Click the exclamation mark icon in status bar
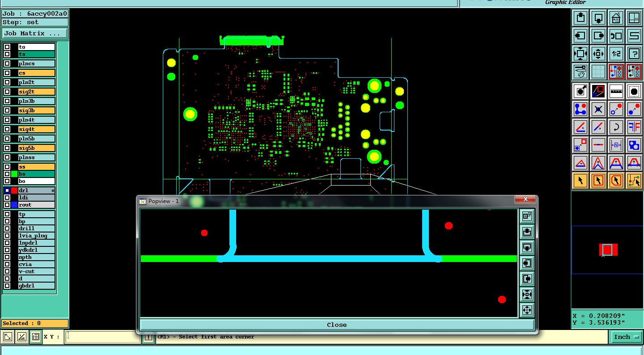 pyautogui.click(x=148, y=337)
